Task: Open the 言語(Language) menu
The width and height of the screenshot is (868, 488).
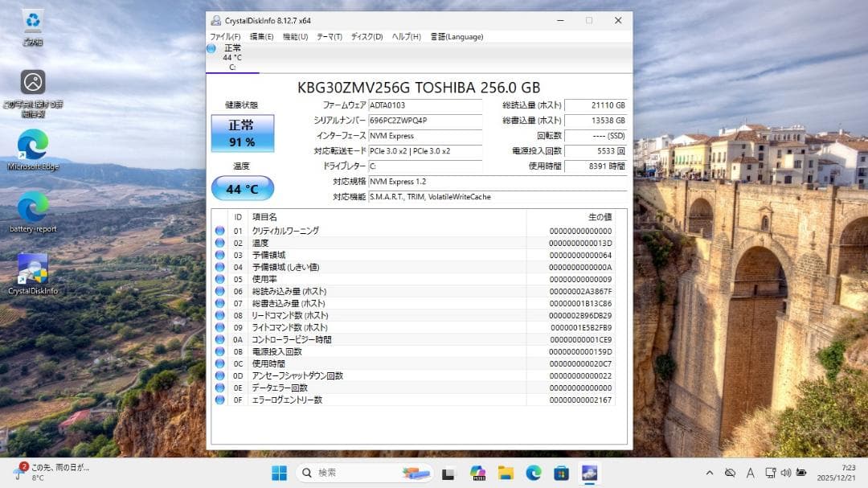Action: pos(457,36)
